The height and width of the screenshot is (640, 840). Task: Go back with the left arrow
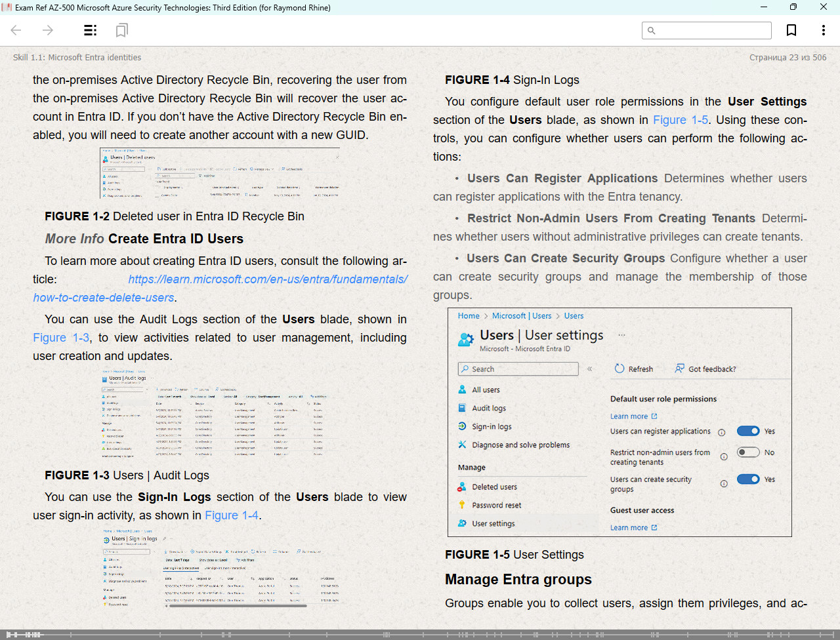tap(16, 30)
